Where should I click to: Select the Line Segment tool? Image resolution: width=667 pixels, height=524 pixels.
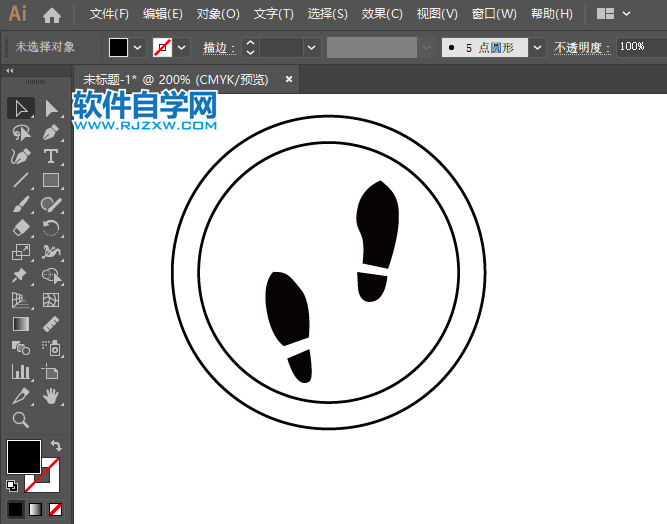(x=20, y=180)
